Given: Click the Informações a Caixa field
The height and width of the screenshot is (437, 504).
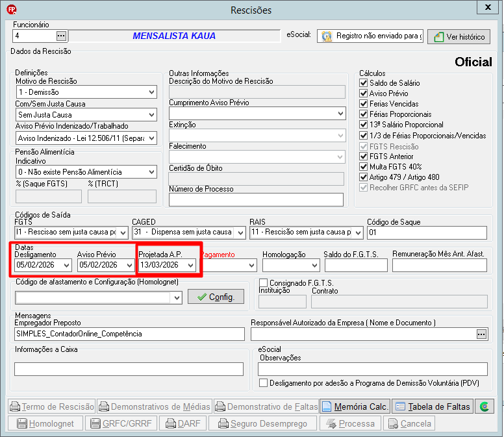Looking at the screenshot, I should pyautogui.click(x=129, y=369).
